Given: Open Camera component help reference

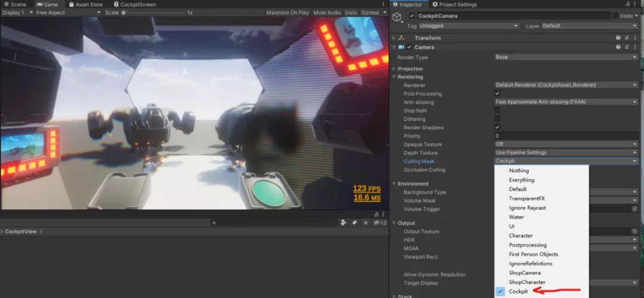Looking at the screenshot, I should 618,47.
